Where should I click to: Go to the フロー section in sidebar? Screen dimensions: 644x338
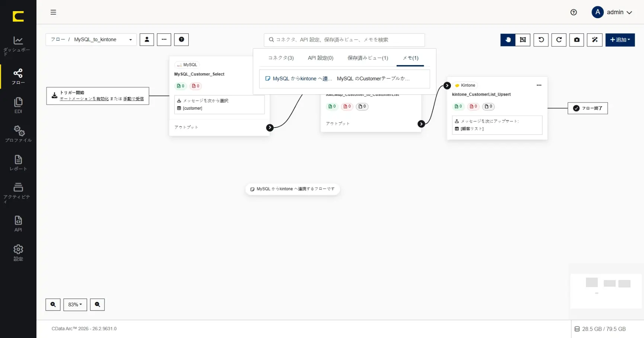(18, 77)
